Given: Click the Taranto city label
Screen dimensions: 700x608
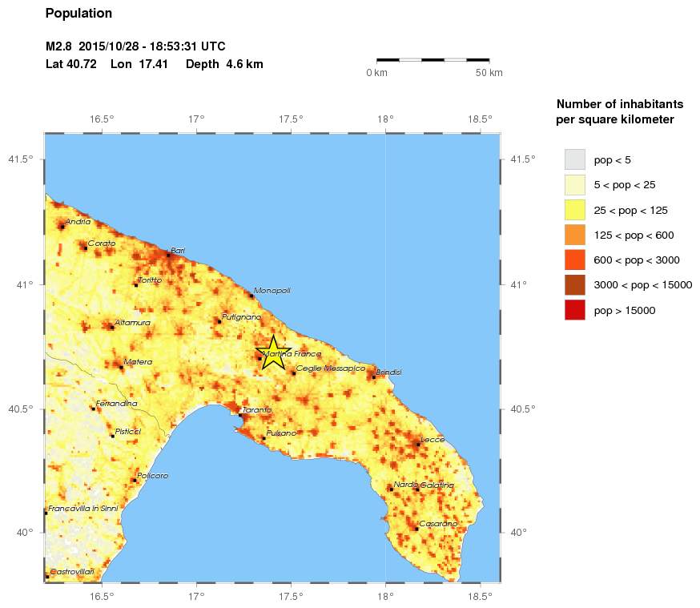Looking at the screenshot, I should (257, 409).
